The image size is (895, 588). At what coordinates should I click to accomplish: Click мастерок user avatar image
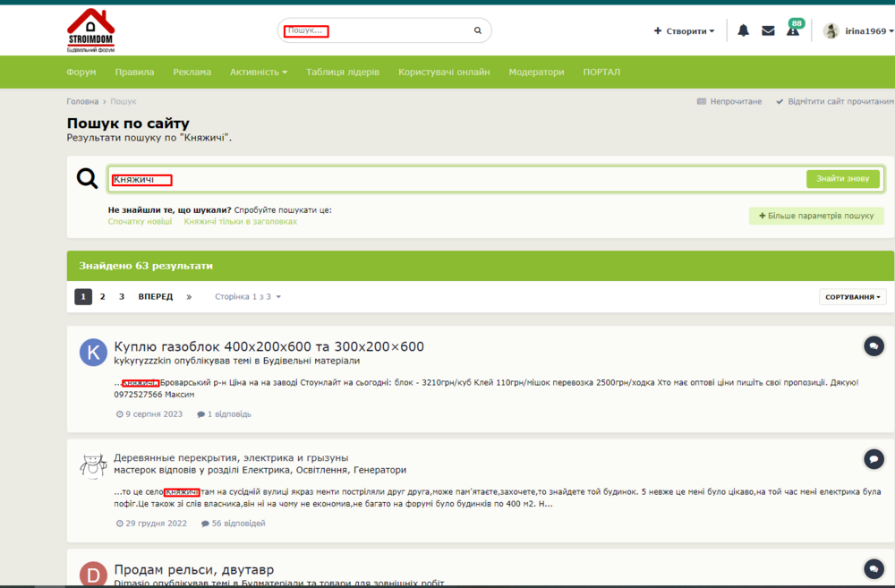[93, 464]
